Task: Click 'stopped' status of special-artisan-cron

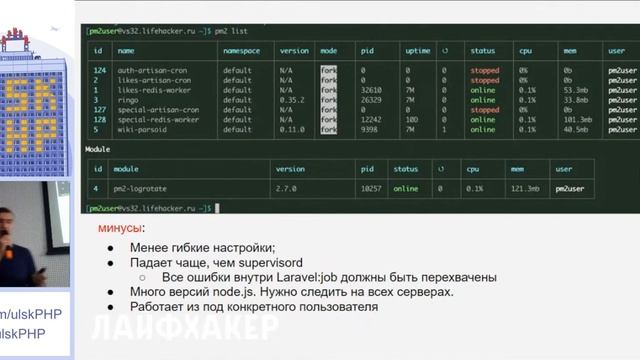Action: point(485,110)
